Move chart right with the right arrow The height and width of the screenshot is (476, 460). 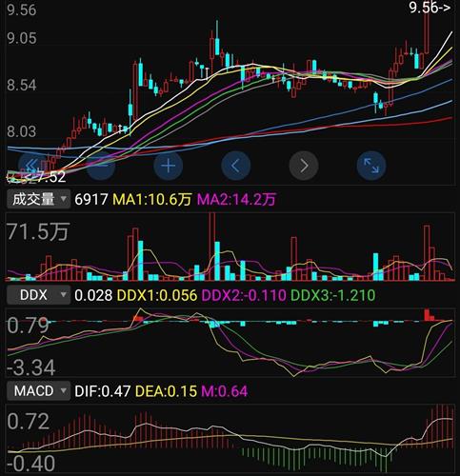click(304, 166)
